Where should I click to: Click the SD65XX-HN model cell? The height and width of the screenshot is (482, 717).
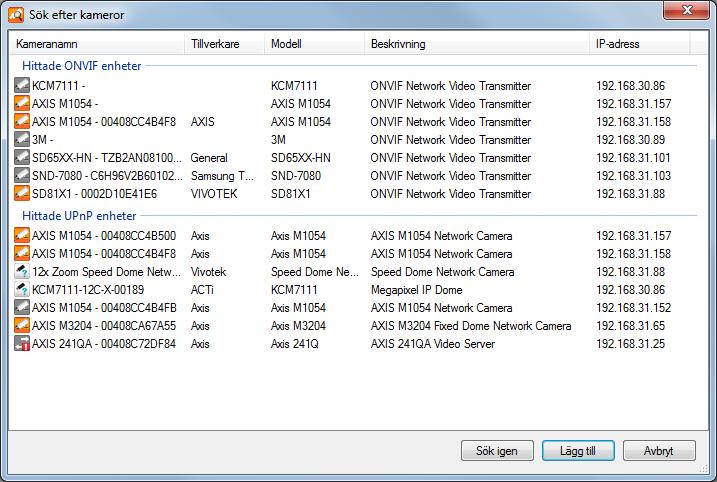[x=300, y=158]
